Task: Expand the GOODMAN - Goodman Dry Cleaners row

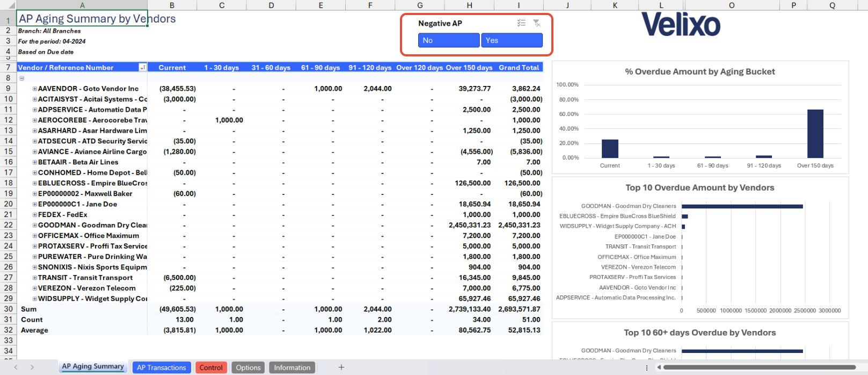Action: tap(35, 225)
